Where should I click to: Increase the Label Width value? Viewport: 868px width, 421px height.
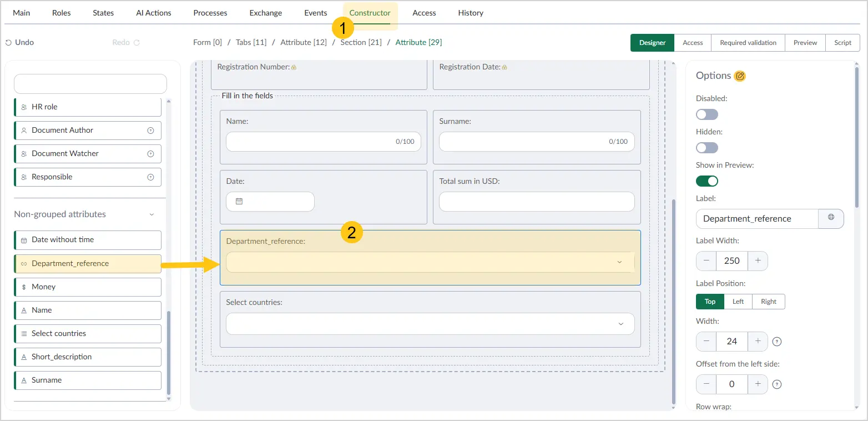(x=758, y=260)
